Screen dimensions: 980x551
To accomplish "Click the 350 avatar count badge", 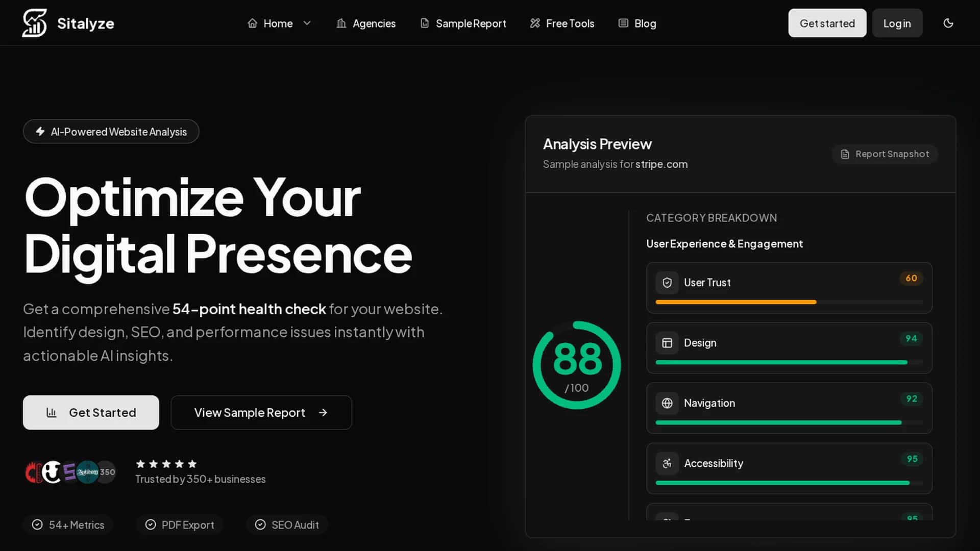I will point(107,472).
